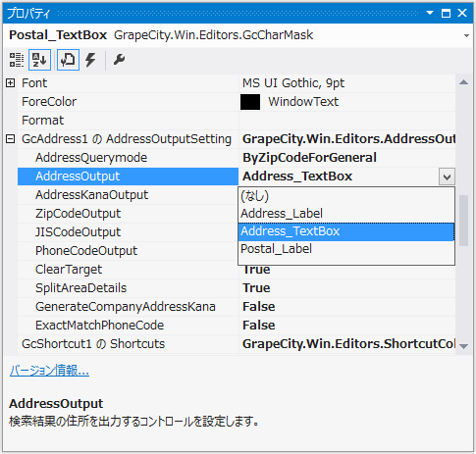Show the Properties page icon
The height and width of the screenshot is (454, 476).
pyautogui.click(x=68, y=60)
